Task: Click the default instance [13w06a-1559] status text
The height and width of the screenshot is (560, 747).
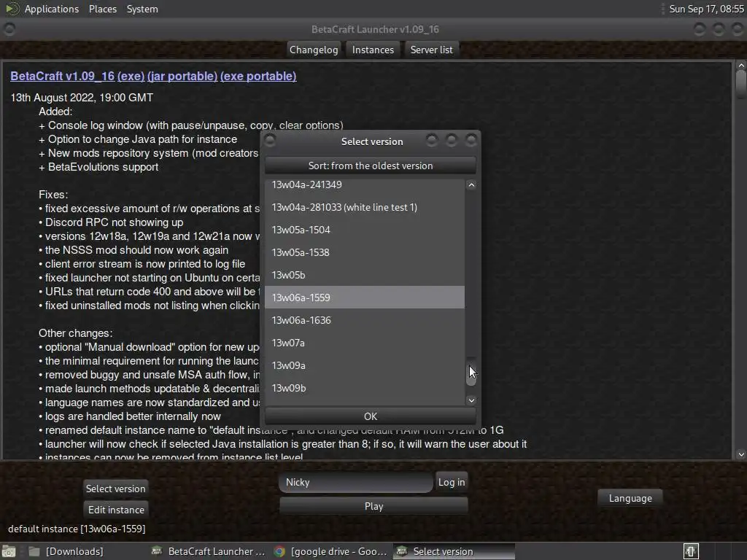Action: [x=77, y=529]
